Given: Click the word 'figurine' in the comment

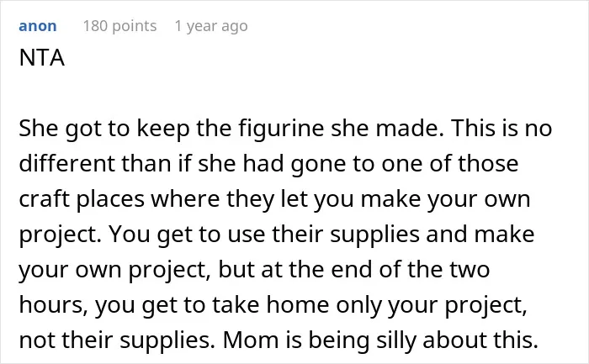Looking at the screenshot, I should click(281, 128).
